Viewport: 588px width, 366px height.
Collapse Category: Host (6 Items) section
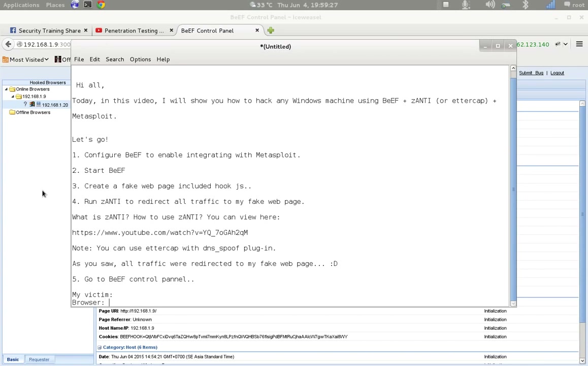pyautogui.click(x=100, y=348)
